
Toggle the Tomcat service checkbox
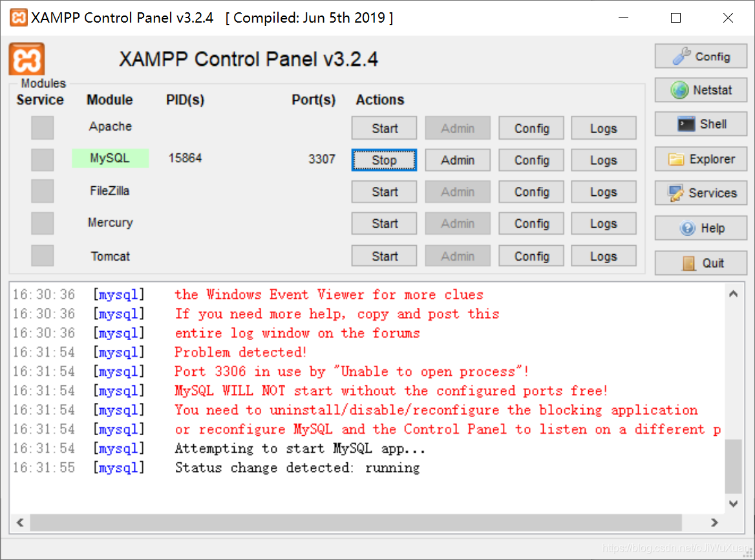43,255
